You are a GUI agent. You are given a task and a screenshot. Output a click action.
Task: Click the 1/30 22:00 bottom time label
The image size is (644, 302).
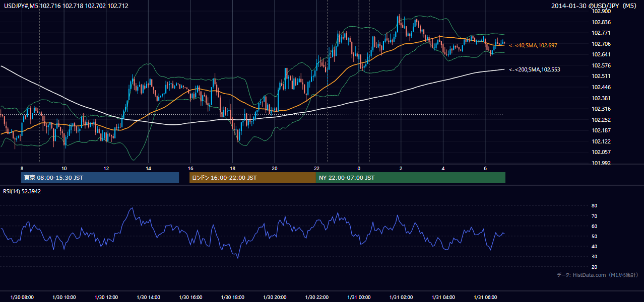316,297
